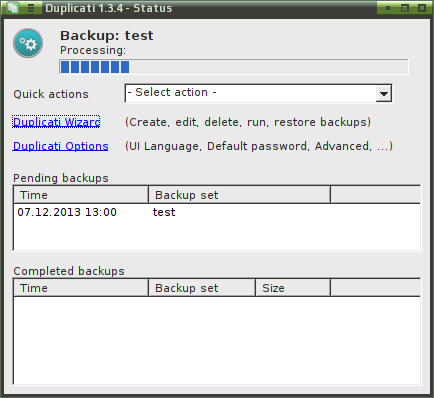
Task: Sort pending backups by Backup set column
Action: [239, 195]
